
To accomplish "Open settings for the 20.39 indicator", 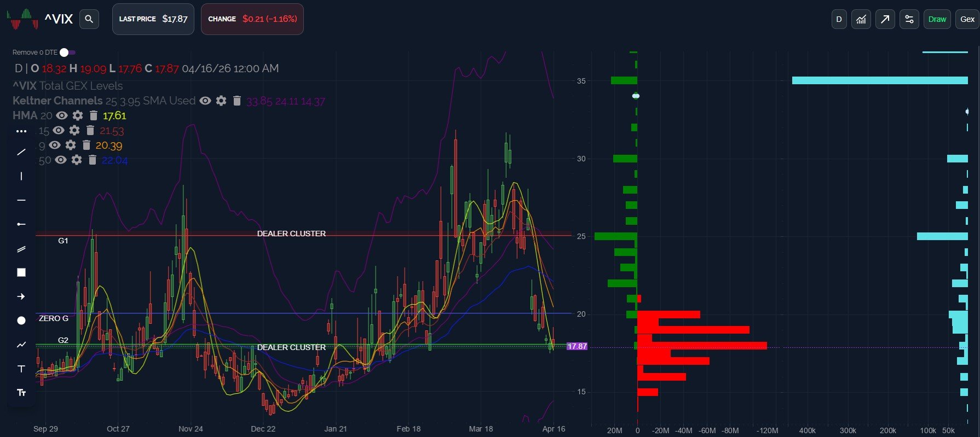I will tap(71, 145).
